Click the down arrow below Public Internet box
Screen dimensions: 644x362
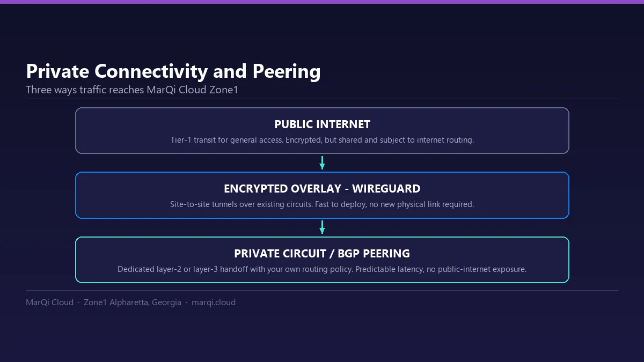click(322, 162)
